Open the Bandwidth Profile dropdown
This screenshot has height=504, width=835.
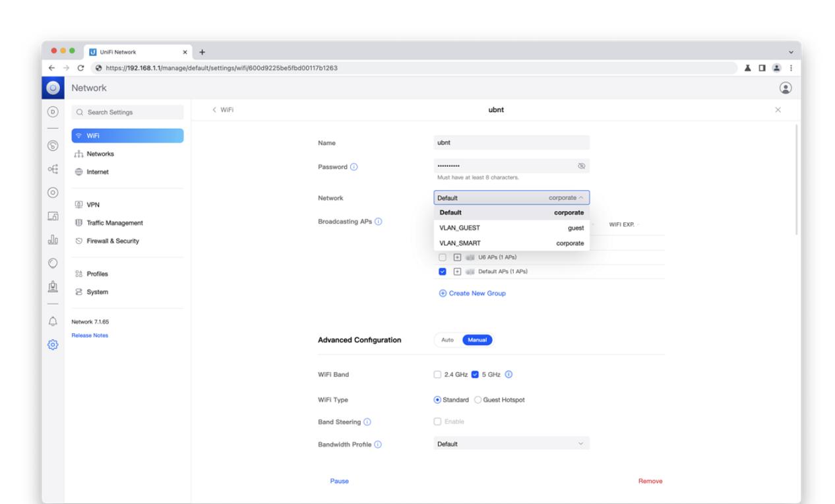pos(511,444)
